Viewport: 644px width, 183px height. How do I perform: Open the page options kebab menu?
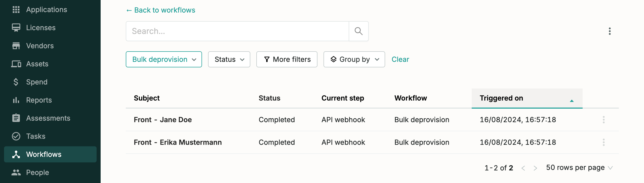(x=610, y=31)
